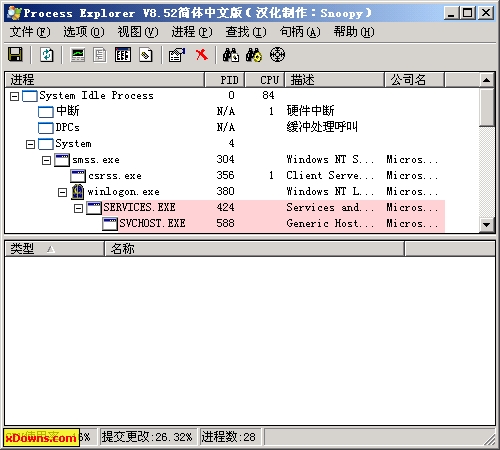Click CPU value 84
Screen dimensions: 500x450
point(268,95)
